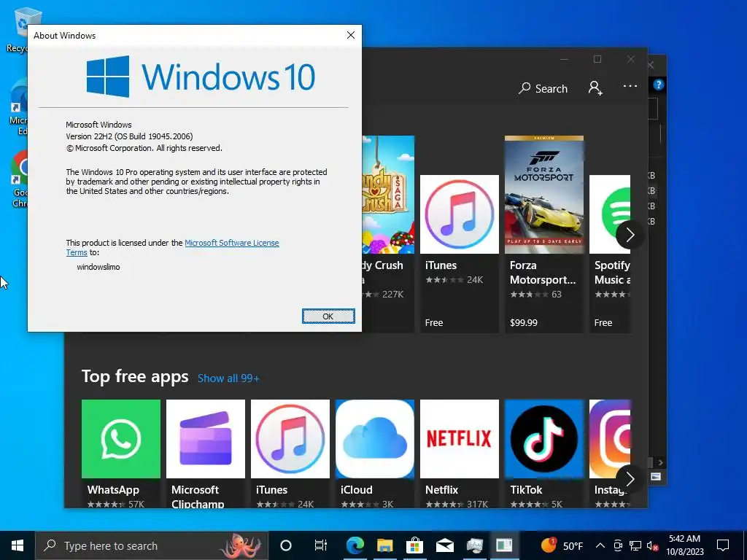Click scroll right arrow in background window
Screen dimensions: 747x560
tap(660, 462)
